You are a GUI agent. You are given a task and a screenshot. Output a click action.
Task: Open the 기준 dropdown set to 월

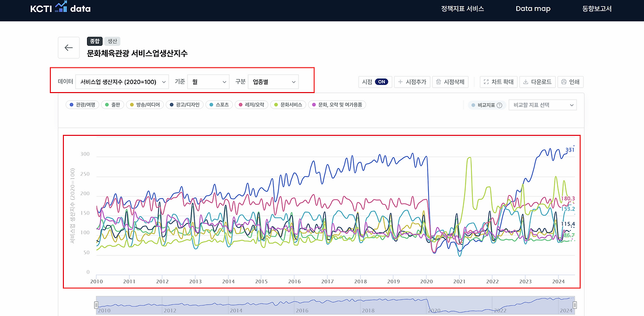[x=208, y=82]
